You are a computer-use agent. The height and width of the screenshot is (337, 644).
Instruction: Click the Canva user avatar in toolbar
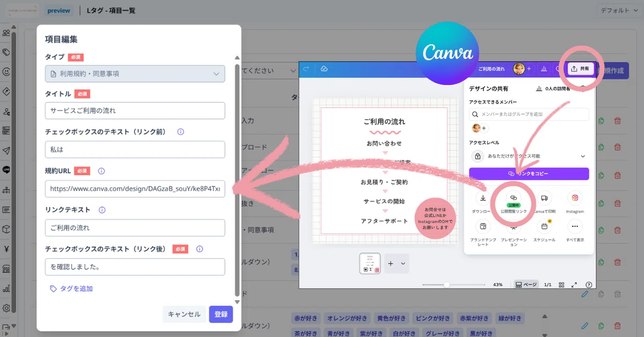tap(519, 69)
